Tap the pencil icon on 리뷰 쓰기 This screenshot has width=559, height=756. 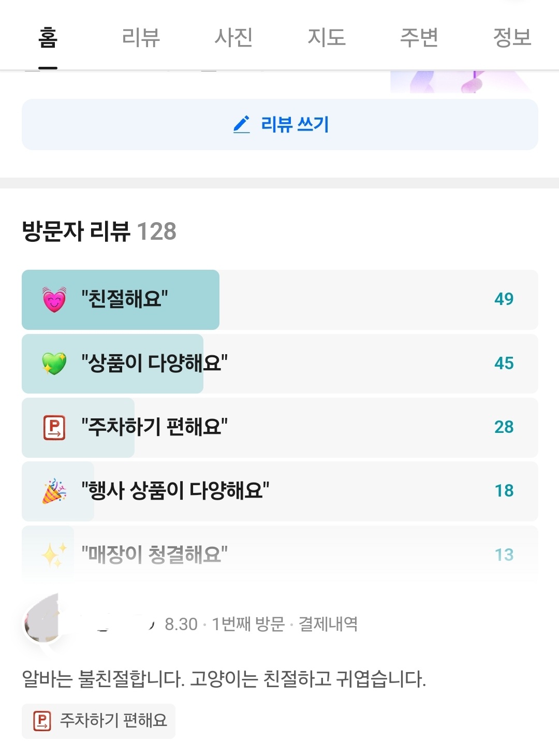tap(242, 124)
